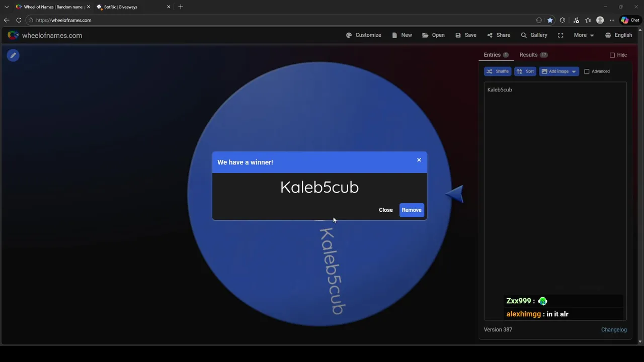
Task: Expand the More dropdown menu
Action: pos(584,35)
